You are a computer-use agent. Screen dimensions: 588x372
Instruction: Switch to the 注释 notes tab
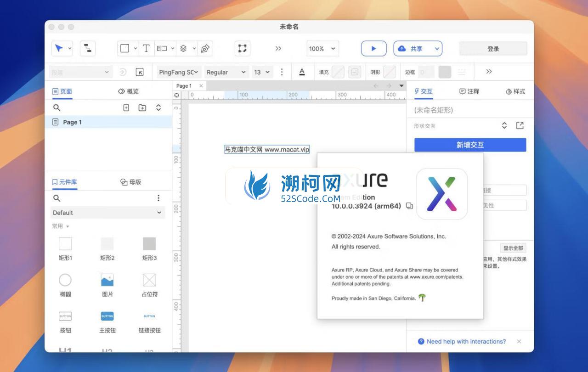[469, 91]
